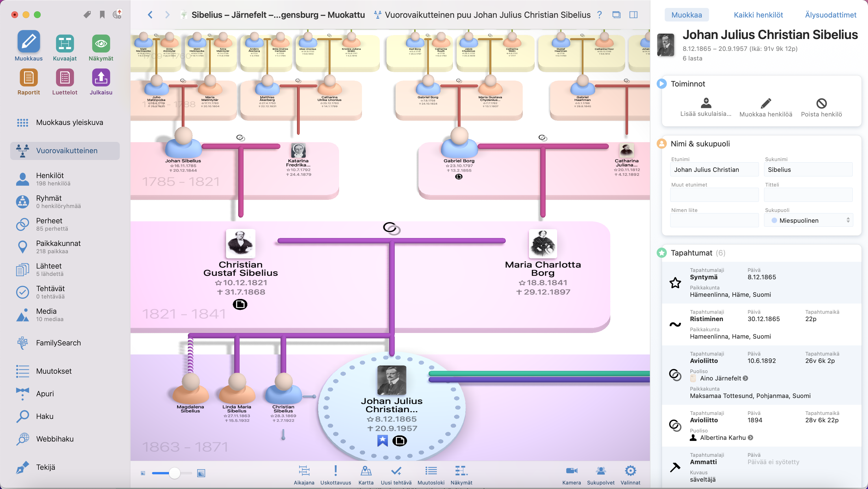Open the Julkaisu publish icon

[x=101, y=78]
